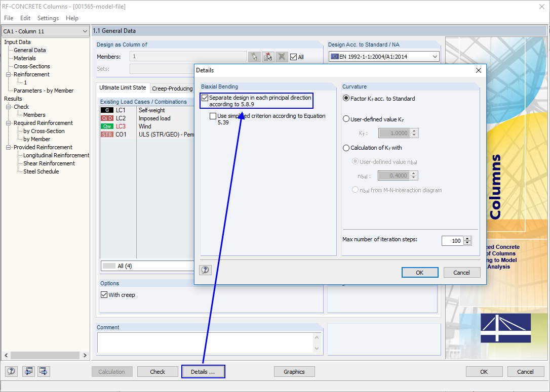Screen dimensions: 550x392
Task: Click the previous window navigation icon
Action: pyautogui.click(x=28, y=371)
